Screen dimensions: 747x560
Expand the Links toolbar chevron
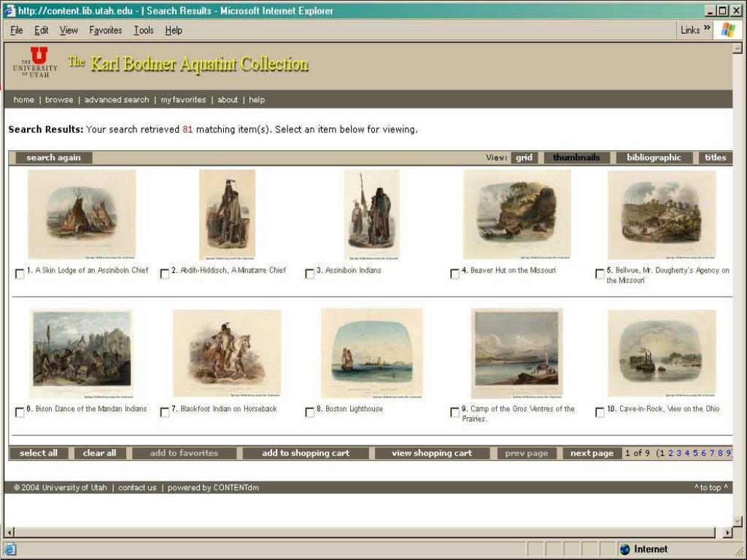707,28
